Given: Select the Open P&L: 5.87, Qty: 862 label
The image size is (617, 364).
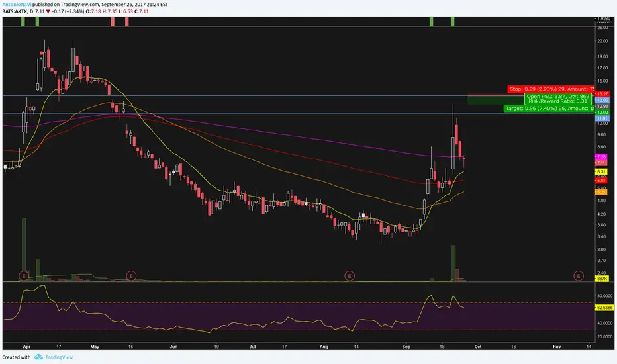Looking at the screenshot, I should (x=558, y=96).
